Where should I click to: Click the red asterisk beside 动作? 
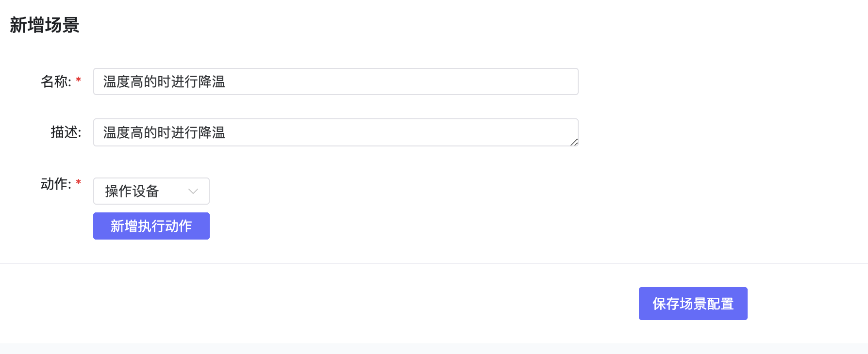78,182
